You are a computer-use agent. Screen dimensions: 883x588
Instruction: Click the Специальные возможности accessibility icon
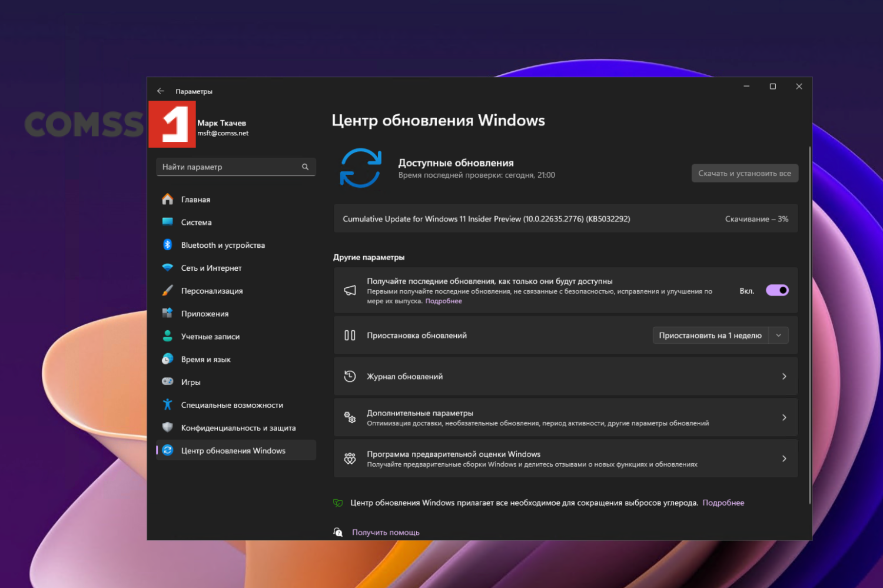pyautogui.click(x=168, y=404)
